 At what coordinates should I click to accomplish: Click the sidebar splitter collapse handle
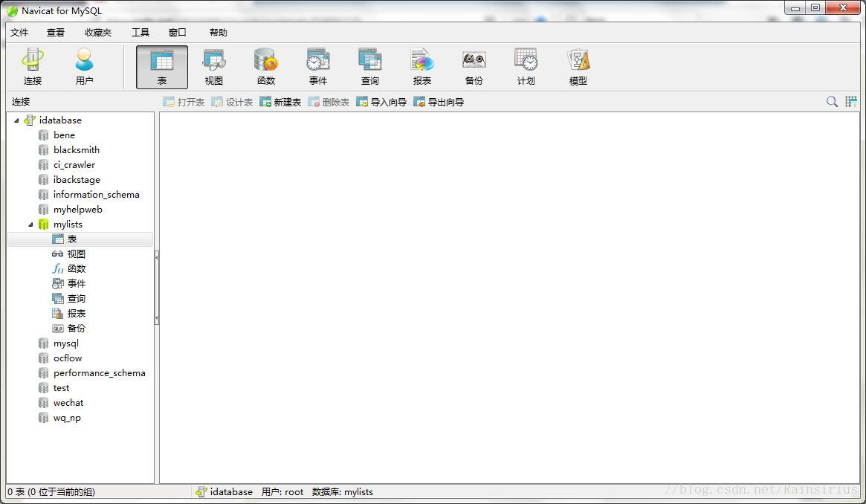[157, 287]
